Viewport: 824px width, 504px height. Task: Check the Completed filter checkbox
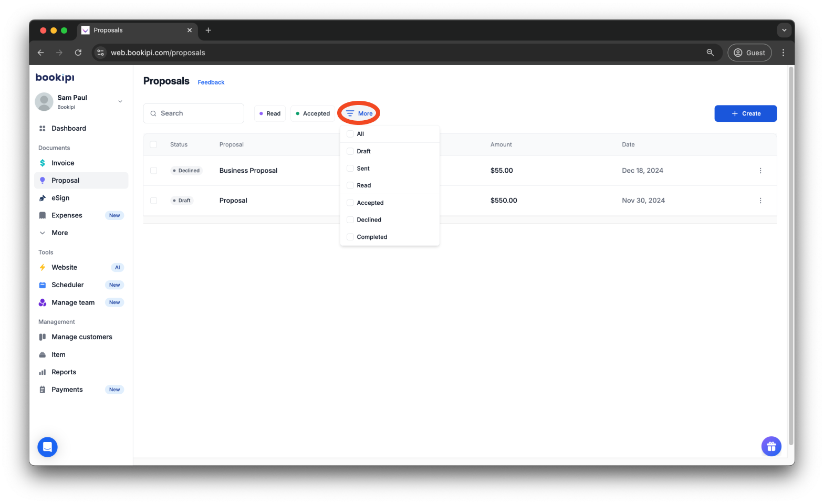[x=350, y=237]
